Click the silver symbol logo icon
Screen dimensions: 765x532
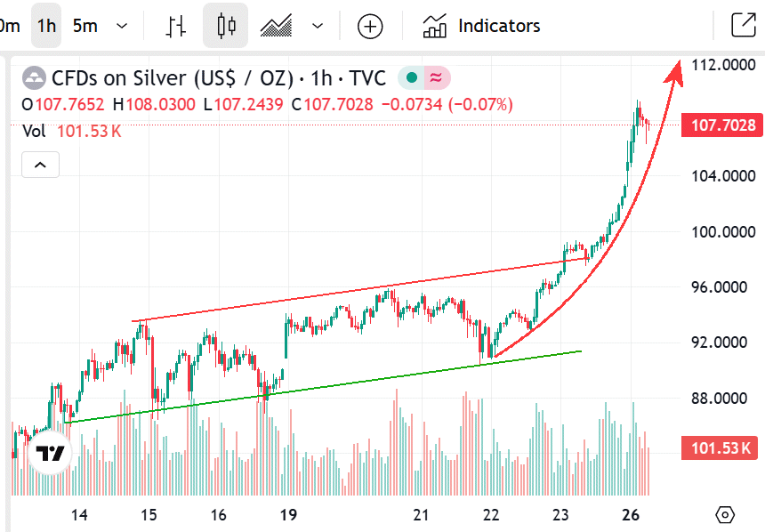click(x=34, y=78)
